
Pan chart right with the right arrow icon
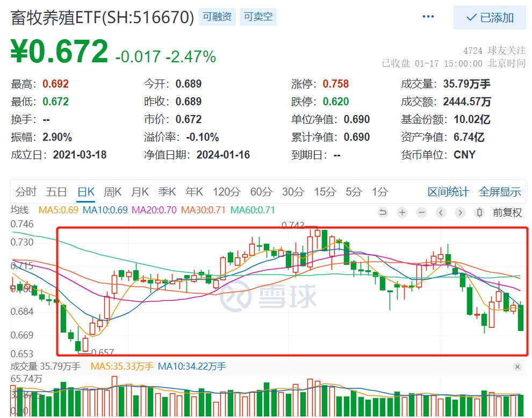pyautogui.click(x=460, y=213)
